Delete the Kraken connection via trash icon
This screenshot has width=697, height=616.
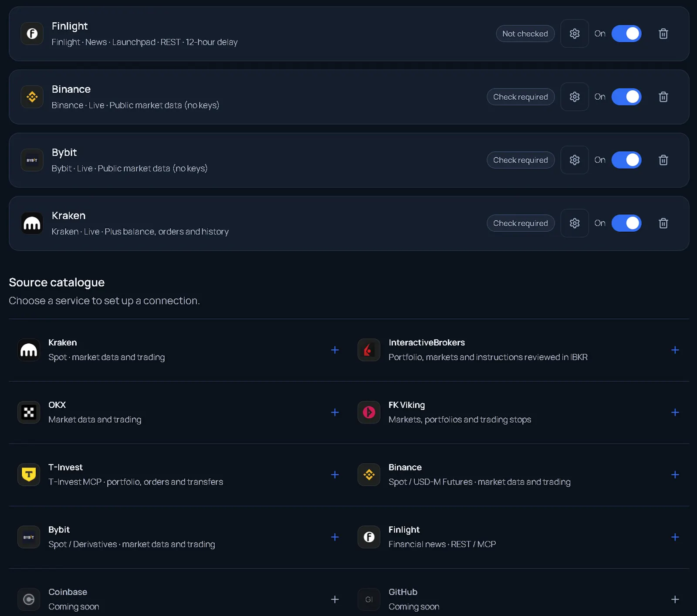click(663, 223)
